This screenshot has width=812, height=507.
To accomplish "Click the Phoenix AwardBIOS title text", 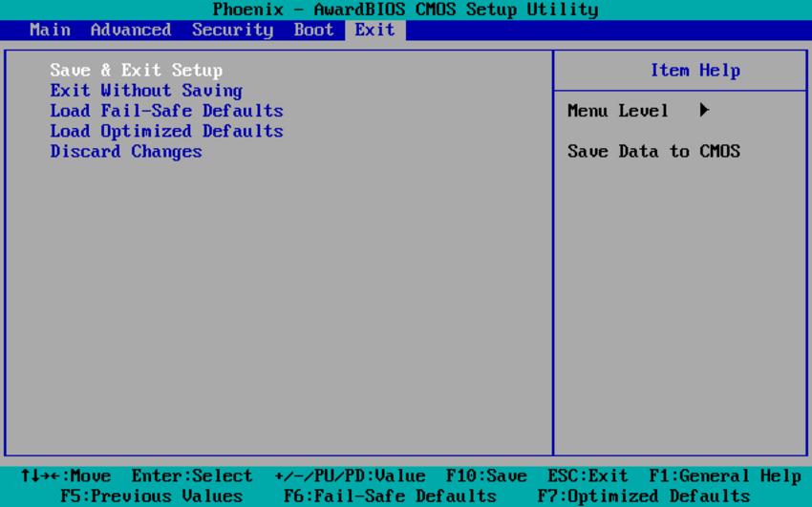I will tap(405, 10).
